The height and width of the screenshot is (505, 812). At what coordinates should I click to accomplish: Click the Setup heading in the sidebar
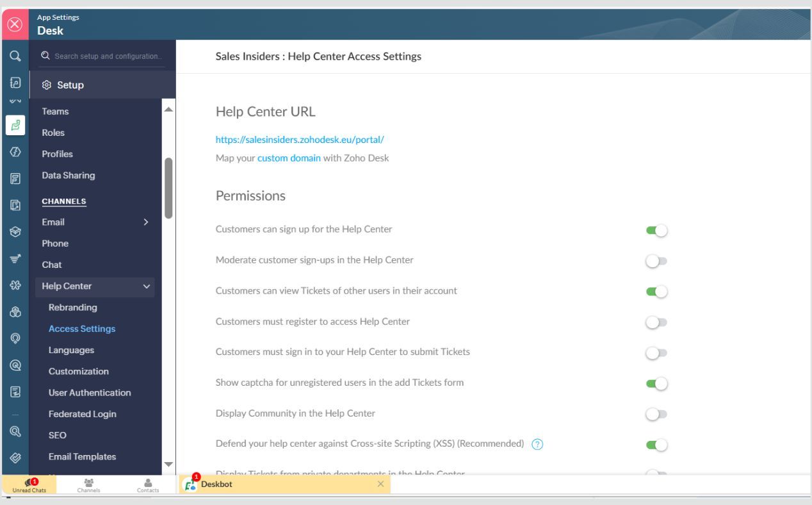(70, 85)
